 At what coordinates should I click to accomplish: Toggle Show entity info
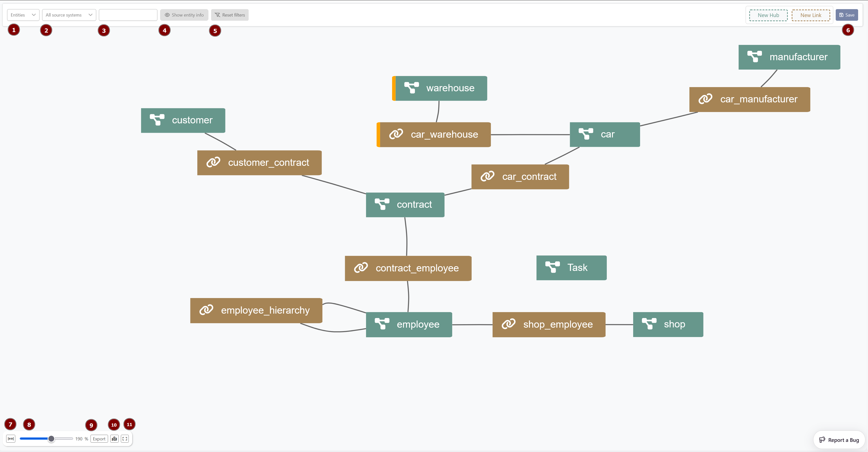184,15
